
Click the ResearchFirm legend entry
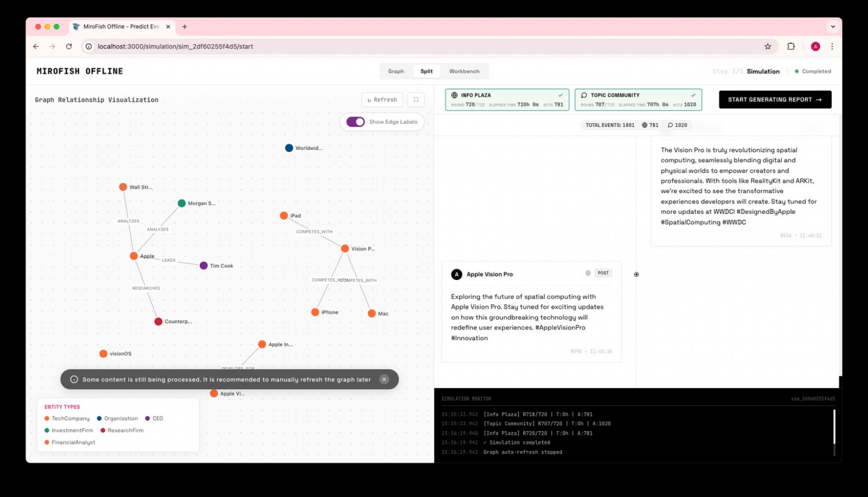[122, 431]
